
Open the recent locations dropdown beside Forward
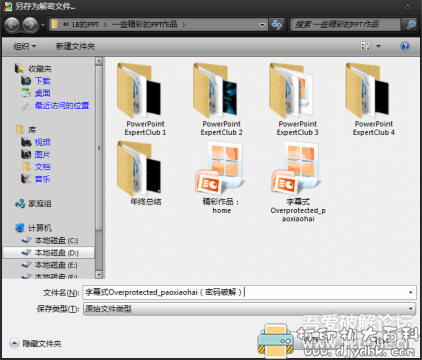tap(43, 25)
